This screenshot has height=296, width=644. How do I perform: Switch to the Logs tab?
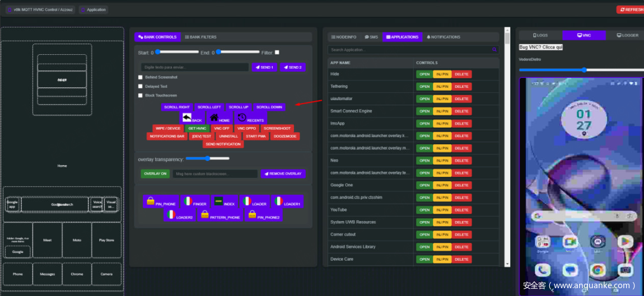(x=540, y=35)
